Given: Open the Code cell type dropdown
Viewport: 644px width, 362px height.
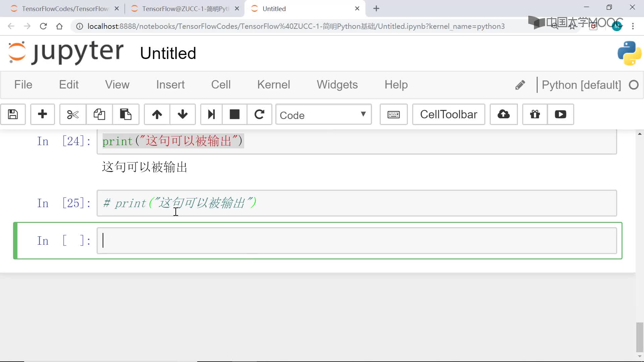Looking at the screenshot, I should click(x=323, y=115).
